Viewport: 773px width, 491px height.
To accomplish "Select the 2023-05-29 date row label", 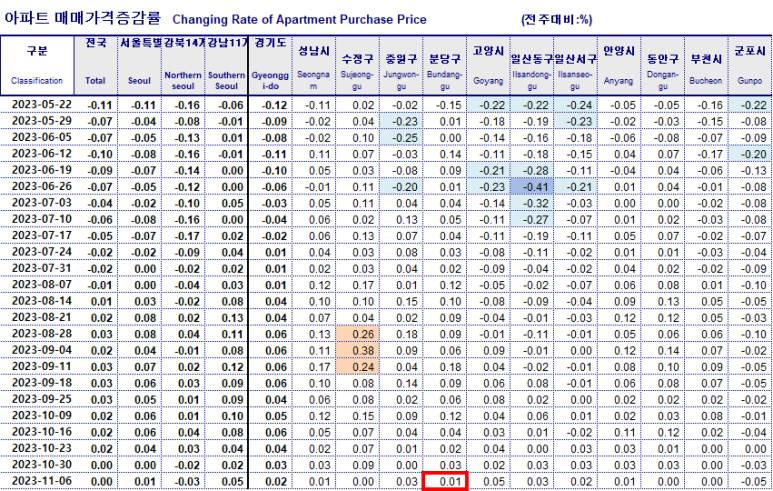I will [x=42, y=121].
